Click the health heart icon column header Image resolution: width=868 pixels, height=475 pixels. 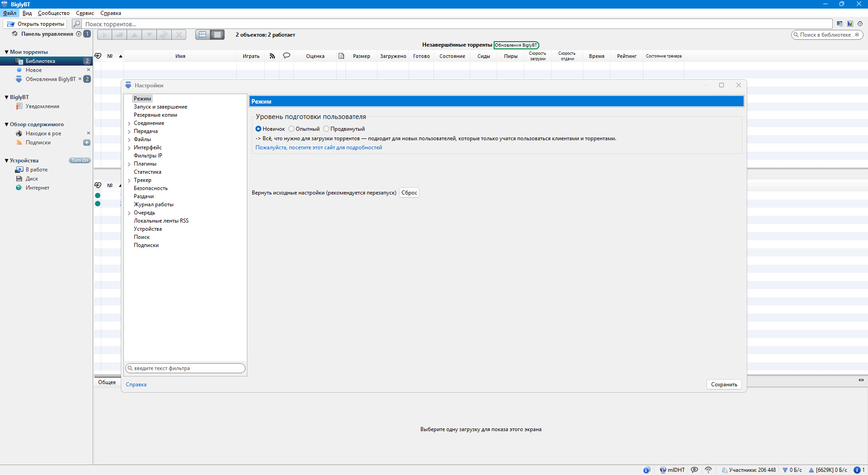point(98,56)
